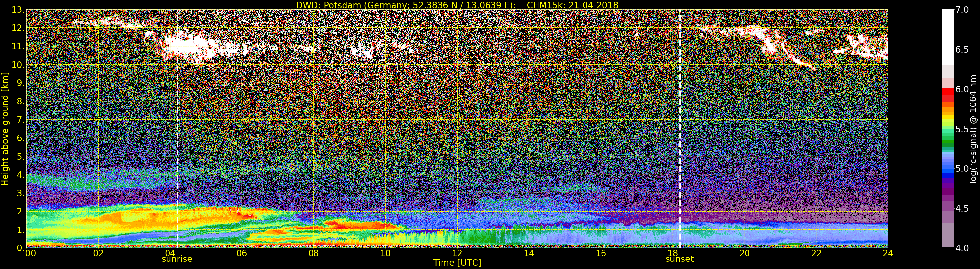Click the height axis tick label '12.'

(x=18, y=28)
